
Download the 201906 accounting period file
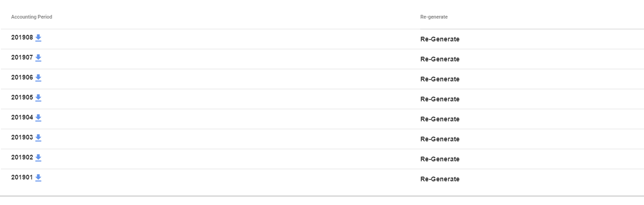38,78
